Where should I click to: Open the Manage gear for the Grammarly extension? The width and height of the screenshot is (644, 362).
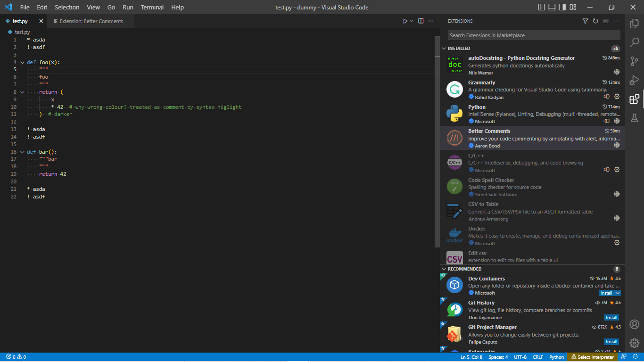point(617,96)
